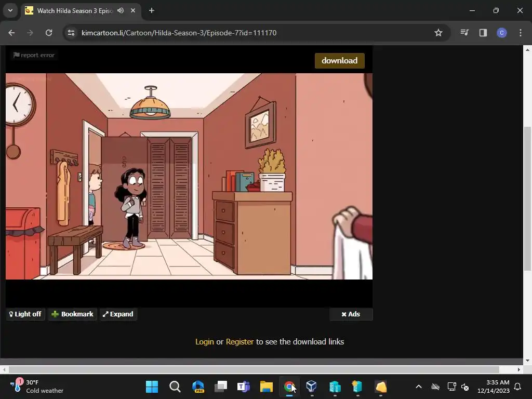Go back to the previous page
Image resolution: width=532 pixels, height=399 pixels.
tap(11, 33)
